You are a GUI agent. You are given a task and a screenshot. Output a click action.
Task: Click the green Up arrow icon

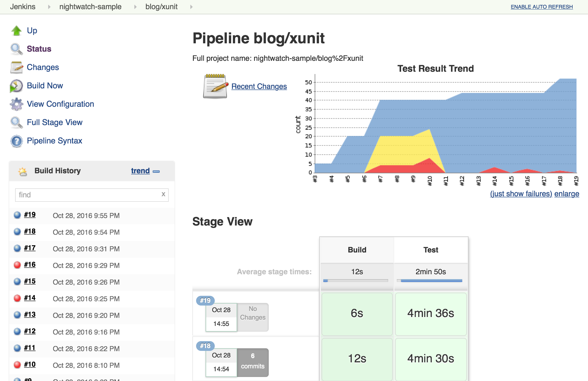click(16, 31)
